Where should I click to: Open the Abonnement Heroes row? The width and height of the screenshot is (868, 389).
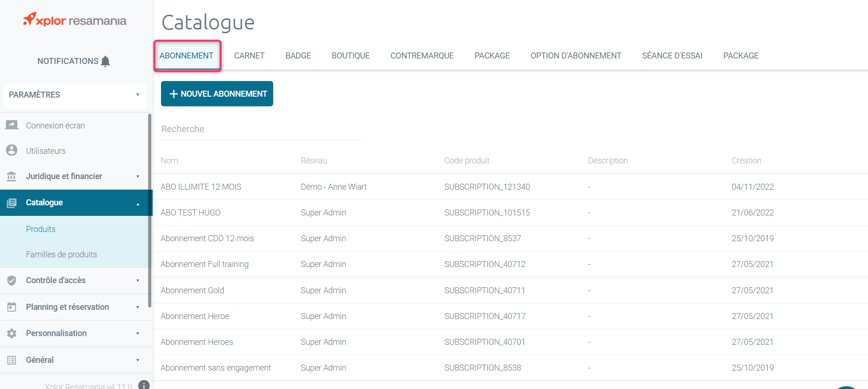point(511,342)
